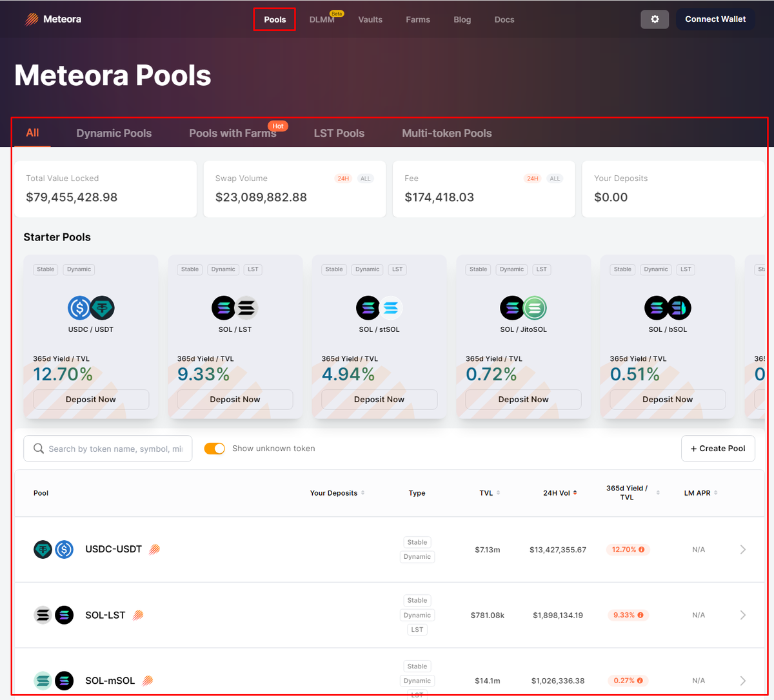Screen dimensions: 774x700
Task: Click the $14.1m TVL cell
Action: click(x=488, y=681)
